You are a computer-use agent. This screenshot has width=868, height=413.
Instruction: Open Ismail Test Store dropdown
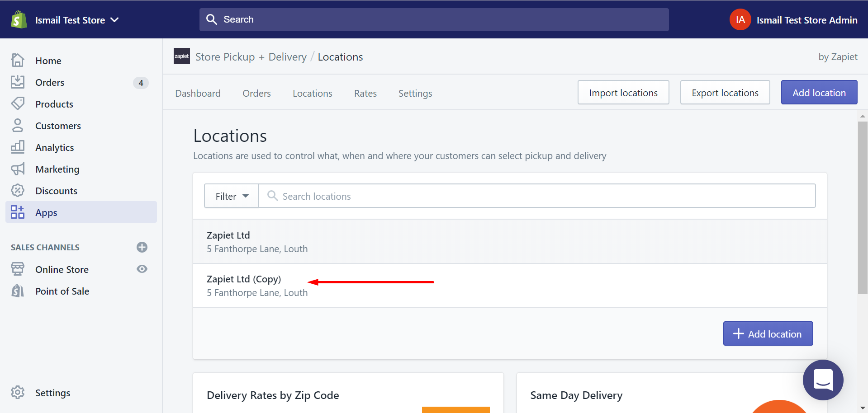77,20
